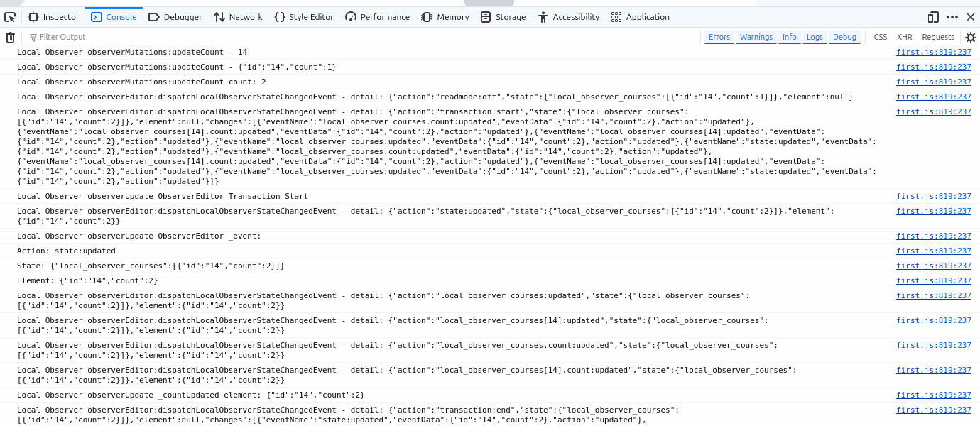
Task: Open the Style Editor tab
Action: [303, 17]
